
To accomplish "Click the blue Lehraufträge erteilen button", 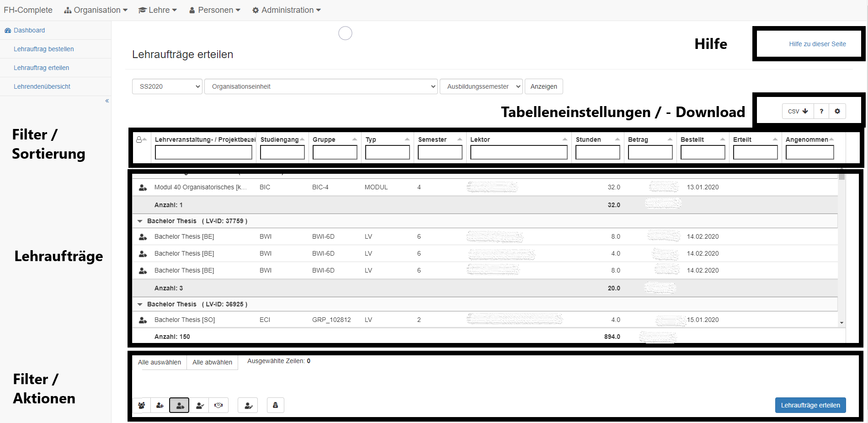I will 810,405.
